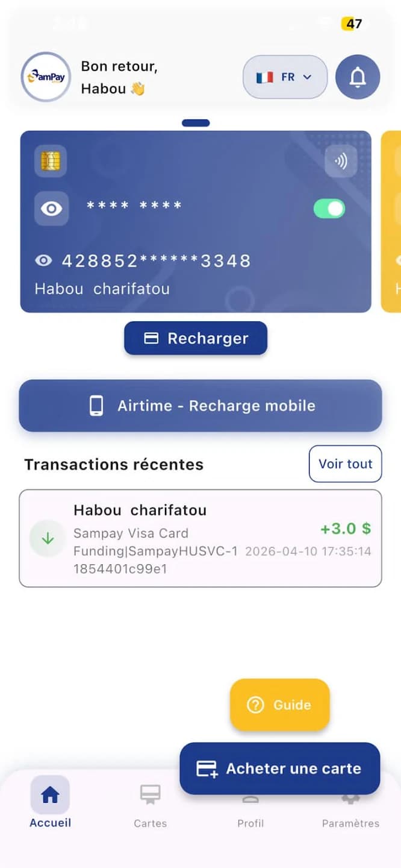Open the FR language dropdown
401x868 pixels.
285,77
